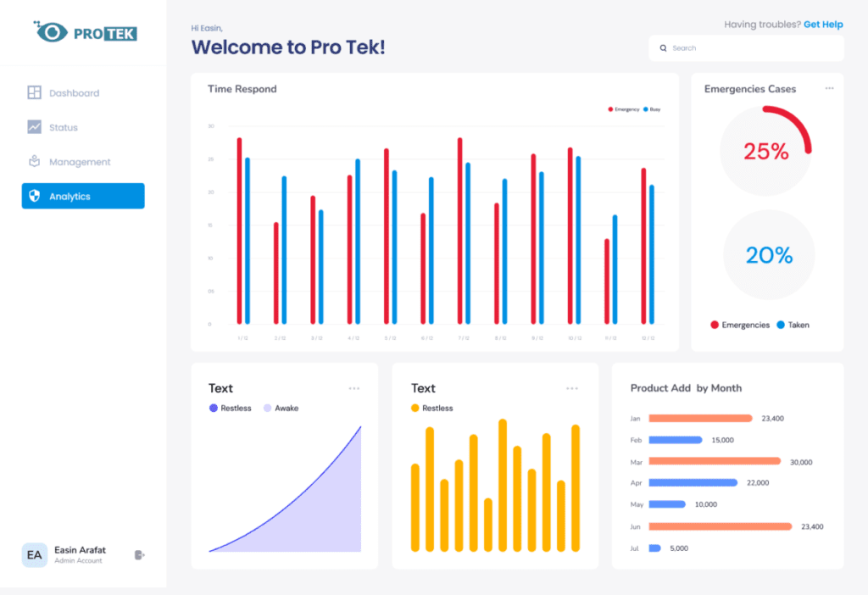
Task: Click the logout icon beside Admin Account
Action: 138,555
